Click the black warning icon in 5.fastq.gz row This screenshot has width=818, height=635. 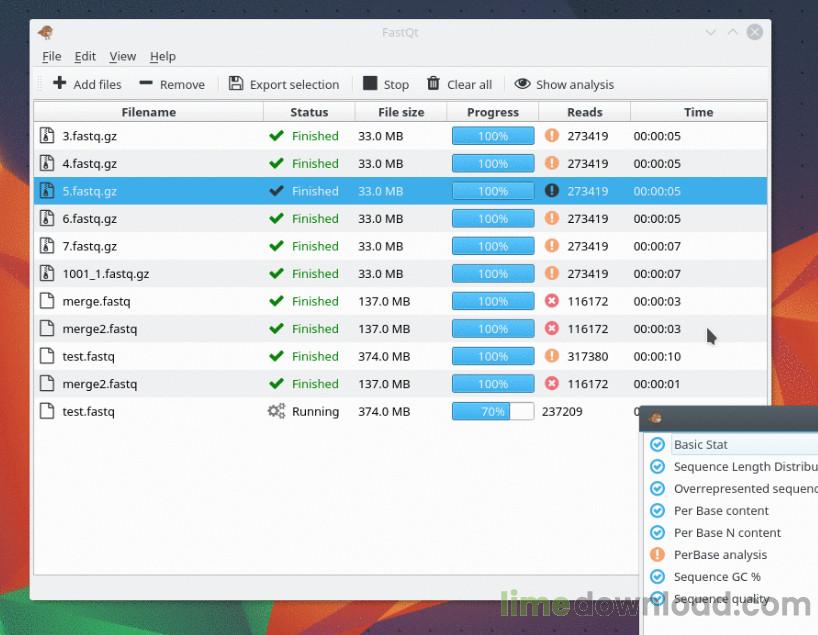(551, 190)
